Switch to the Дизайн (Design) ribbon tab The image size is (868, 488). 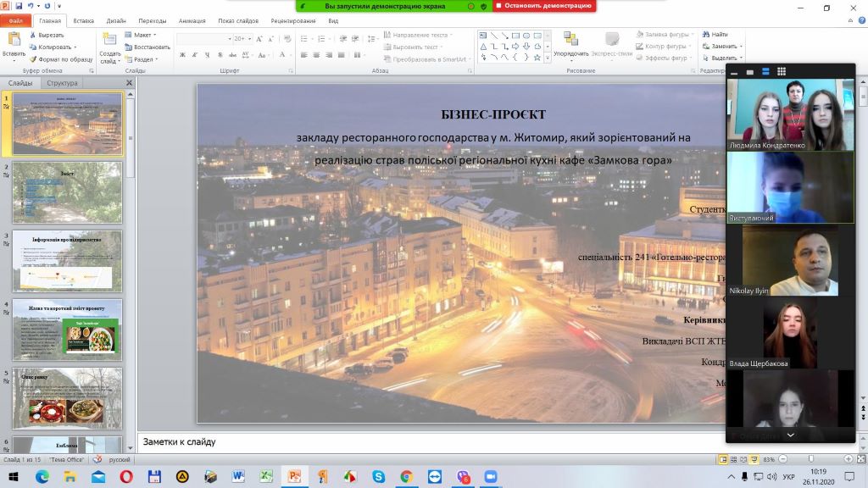click(116, 21)
